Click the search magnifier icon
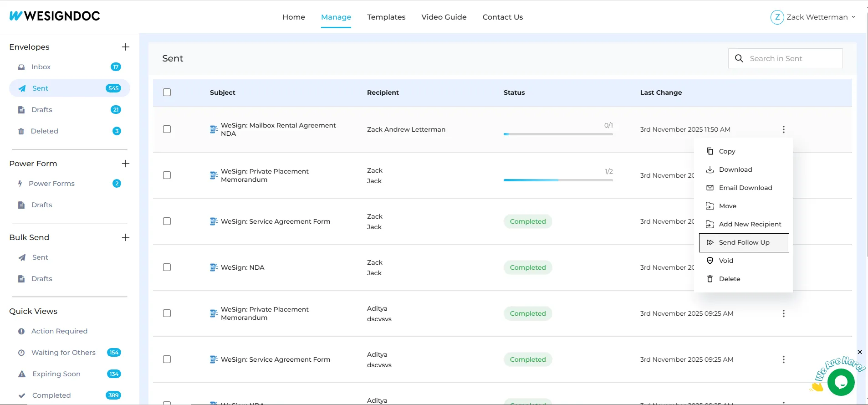 coord(739,59)
